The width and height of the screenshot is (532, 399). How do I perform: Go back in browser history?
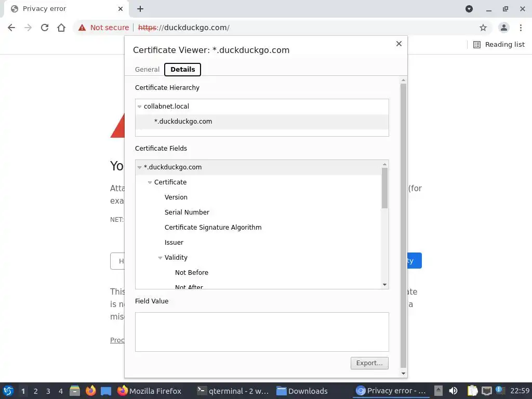(11, 28)
